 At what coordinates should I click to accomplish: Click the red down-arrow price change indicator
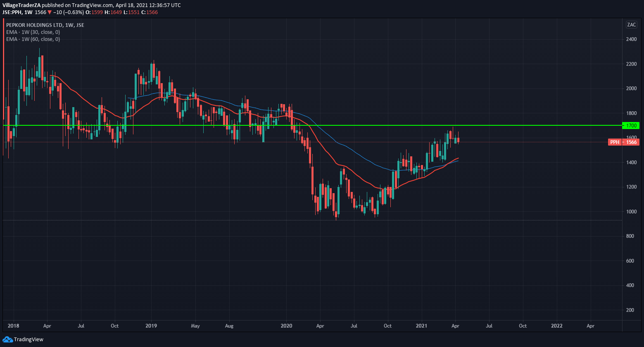pos(50,12)
